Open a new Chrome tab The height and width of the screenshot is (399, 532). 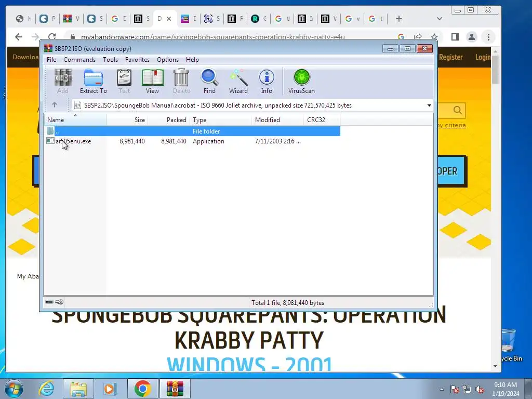click(399, 19)
